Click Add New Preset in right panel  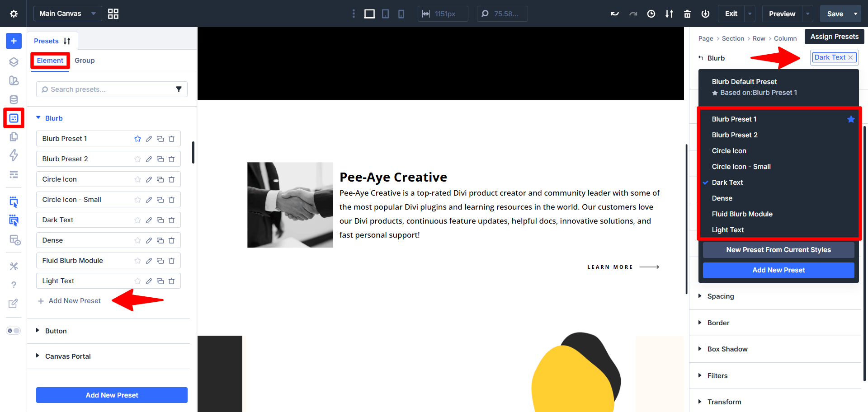(x=778, y=270)
